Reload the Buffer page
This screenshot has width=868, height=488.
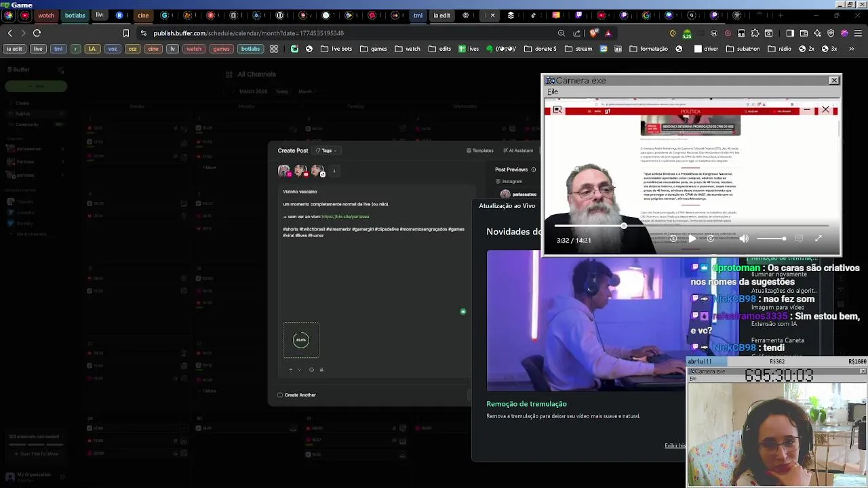tap(37, 33)
